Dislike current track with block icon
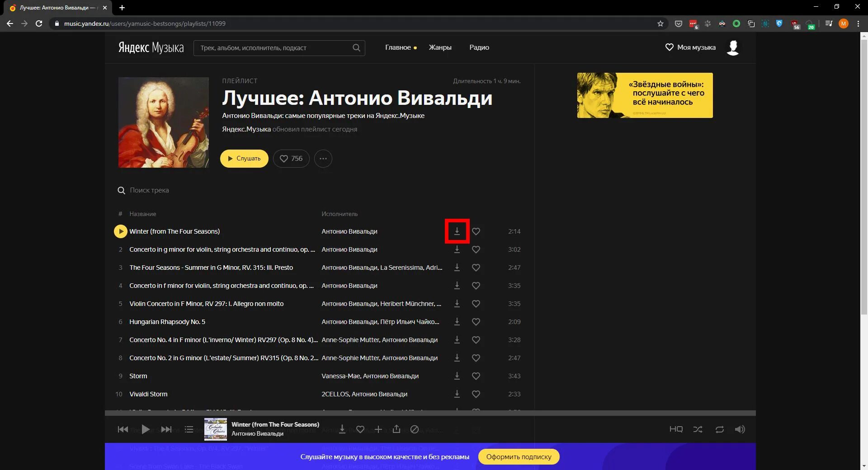The image size is (868, 470). click(x=415, y=429)
